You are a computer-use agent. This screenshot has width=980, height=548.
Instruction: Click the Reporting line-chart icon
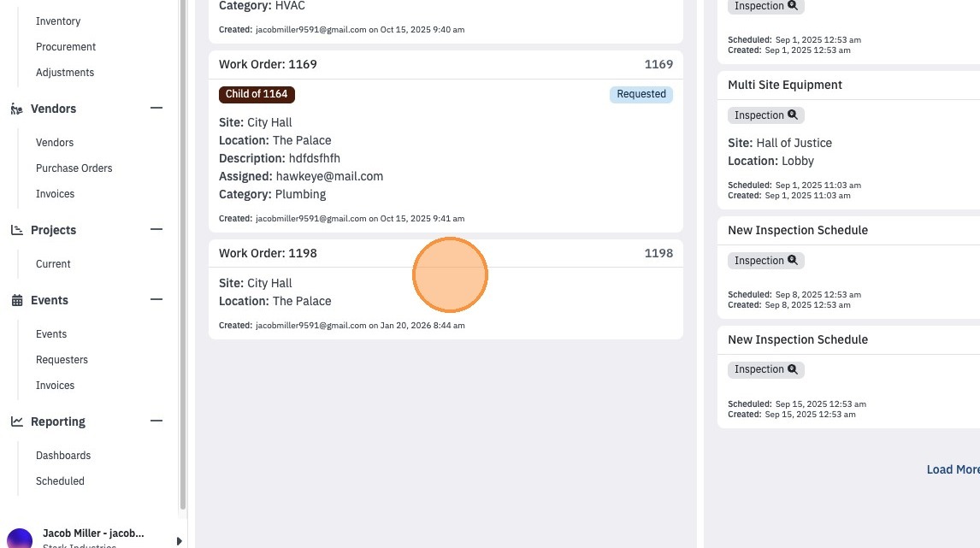(x=17, y=421)
